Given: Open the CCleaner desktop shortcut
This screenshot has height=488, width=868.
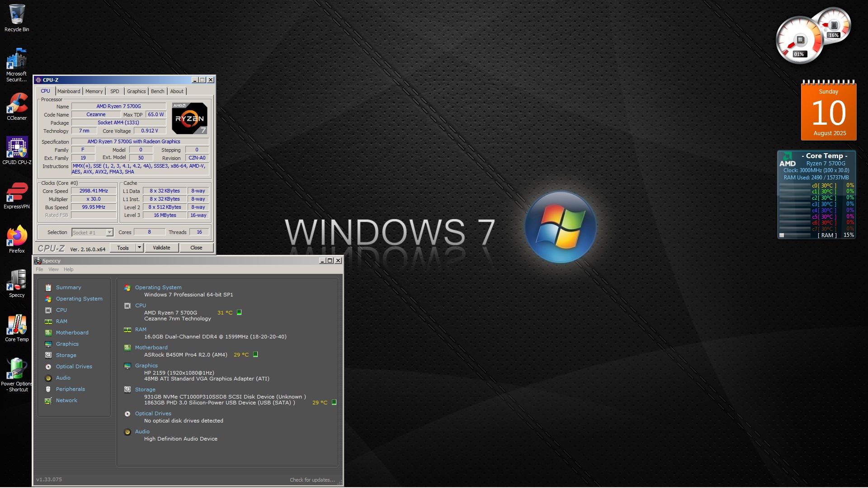Looking at the screenshot, I should pos(17,104).
